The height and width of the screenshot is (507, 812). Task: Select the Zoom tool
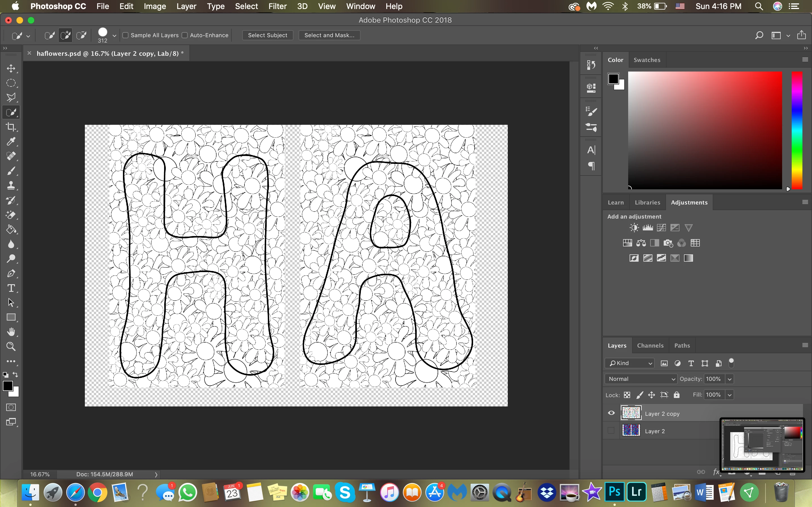11,346
